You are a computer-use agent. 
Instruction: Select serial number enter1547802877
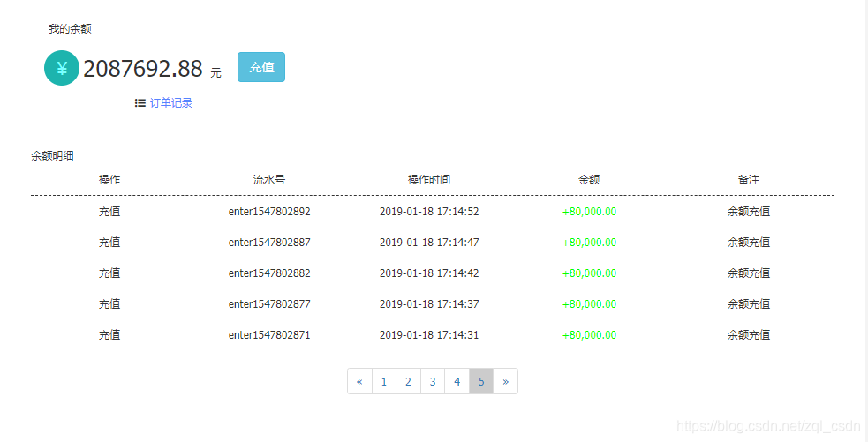click(x=269, y=304)
